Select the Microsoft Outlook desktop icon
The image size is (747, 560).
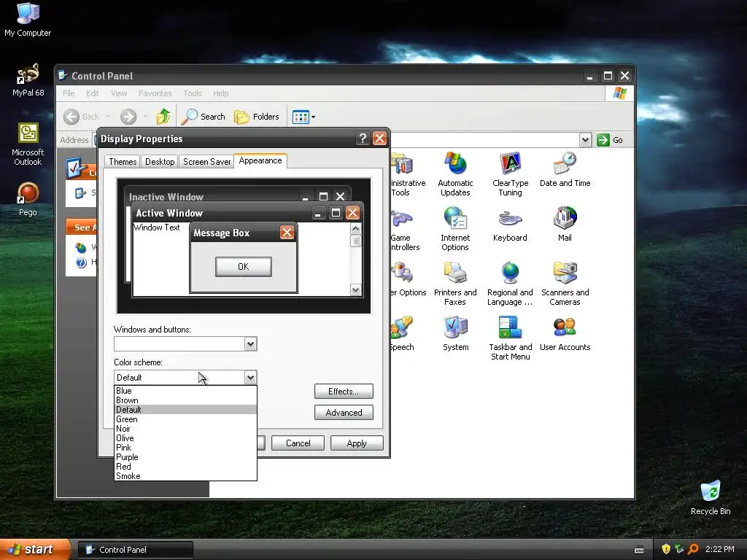point(28,144)
